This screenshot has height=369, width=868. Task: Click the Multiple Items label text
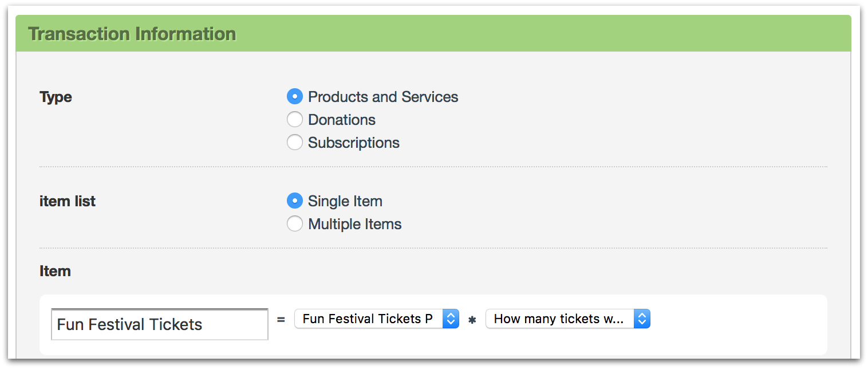pyautogui.click(x=355, y=224)
